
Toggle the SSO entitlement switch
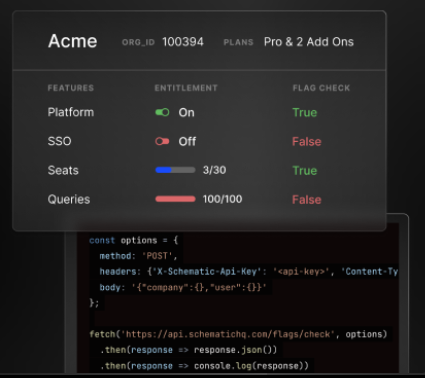tap(162, 141)
